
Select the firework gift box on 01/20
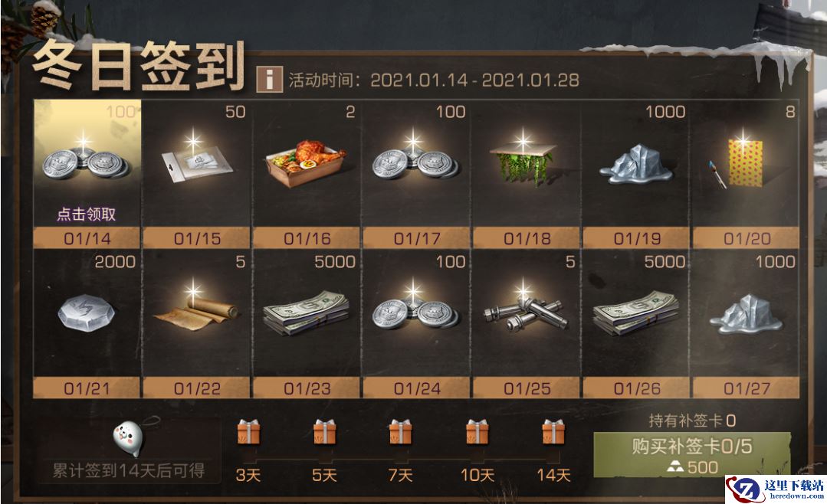coord(746,174)
